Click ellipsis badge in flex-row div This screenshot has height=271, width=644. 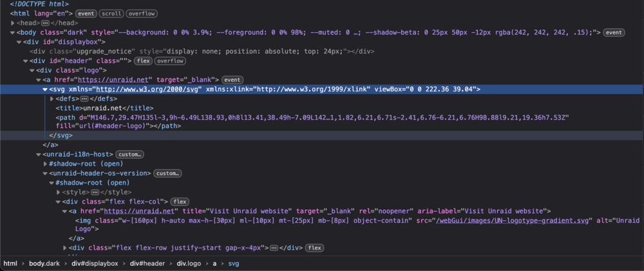pos(274,248)
